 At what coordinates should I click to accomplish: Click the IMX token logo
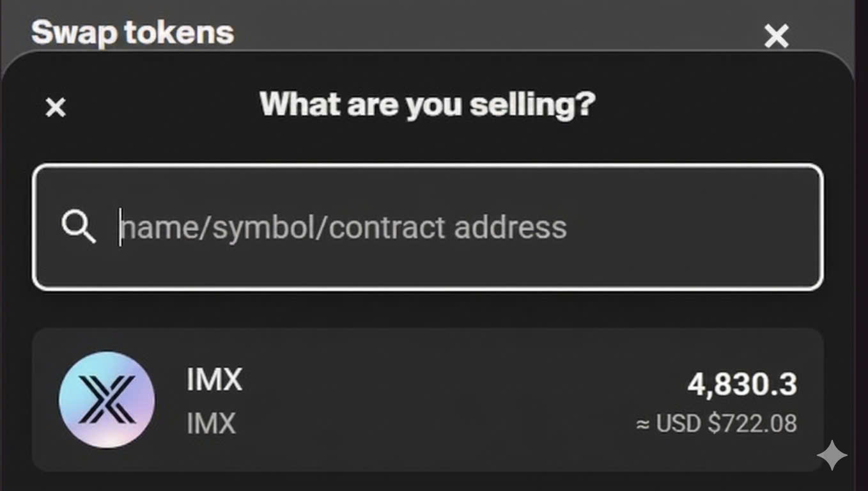[x=107, y=400]
